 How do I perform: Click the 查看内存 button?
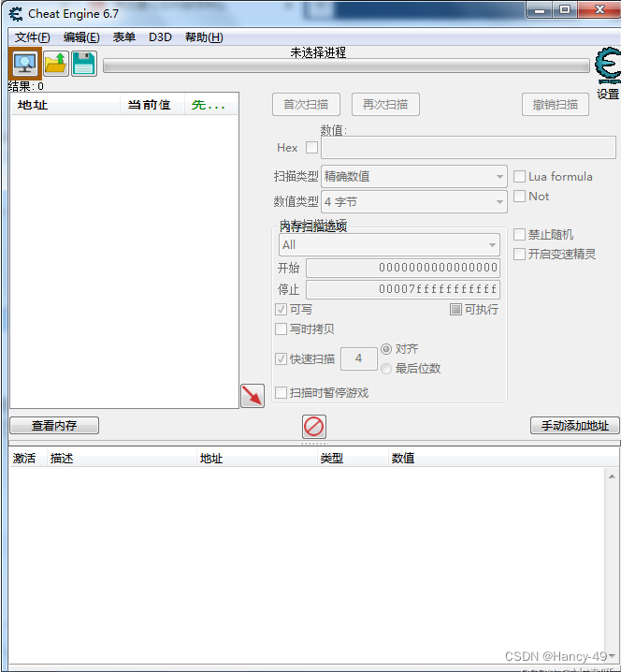pos(54,426)
